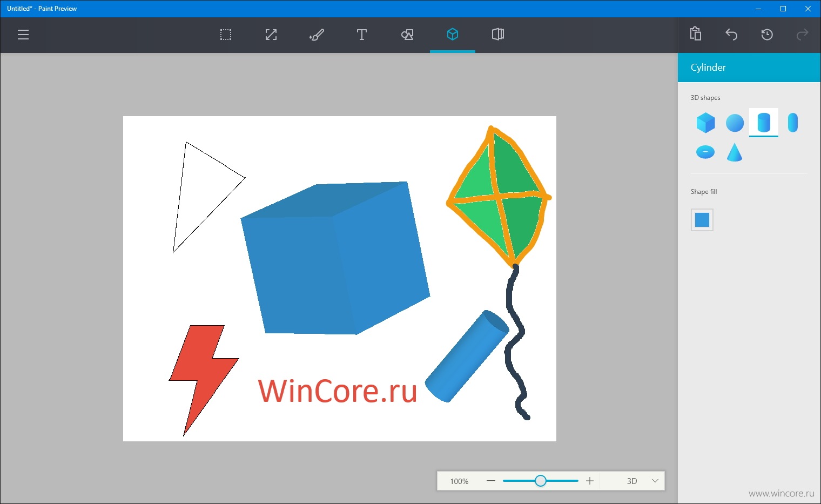This screenshot has width=821, height=504.
Task: Click the Cylinder panel header
Action: (x=749, y=68)
